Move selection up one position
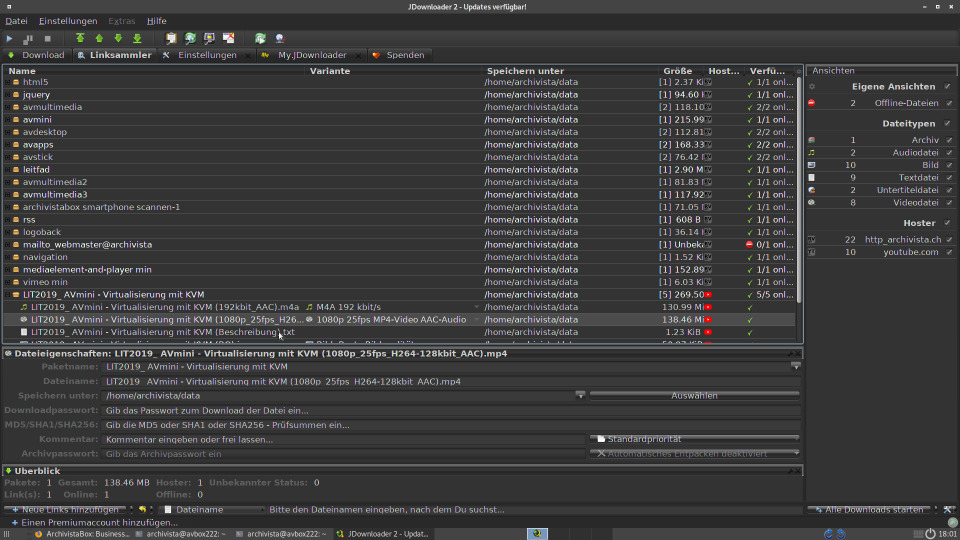 coord(99,39)
